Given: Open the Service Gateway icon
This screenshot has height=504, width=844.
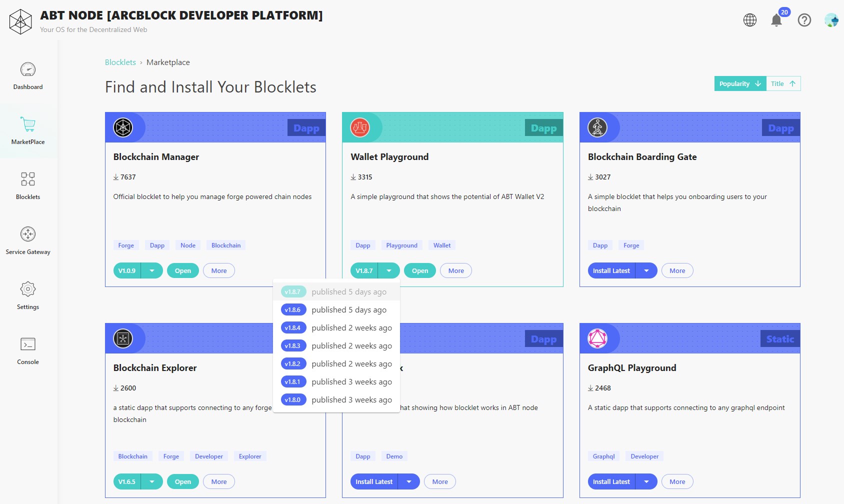Looking at the screenshot, I should tap(28, 234).
